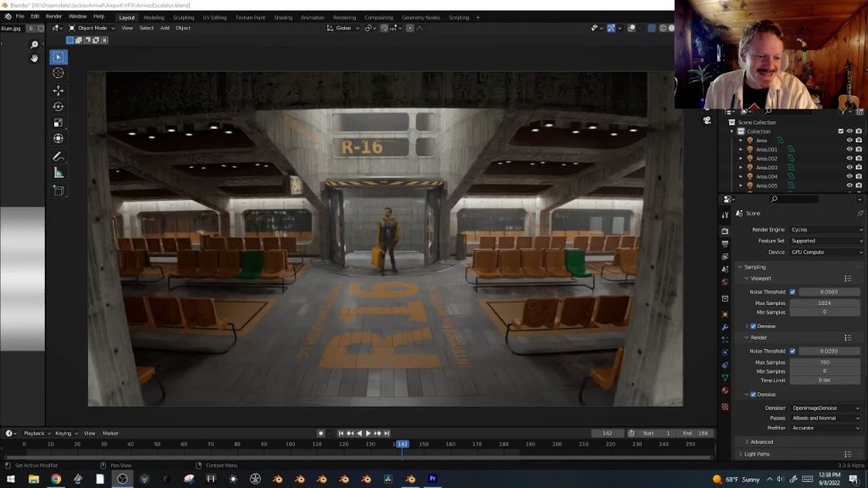Switch to the Shading workspace tab
868x488 pixels.
click(283, 17)
